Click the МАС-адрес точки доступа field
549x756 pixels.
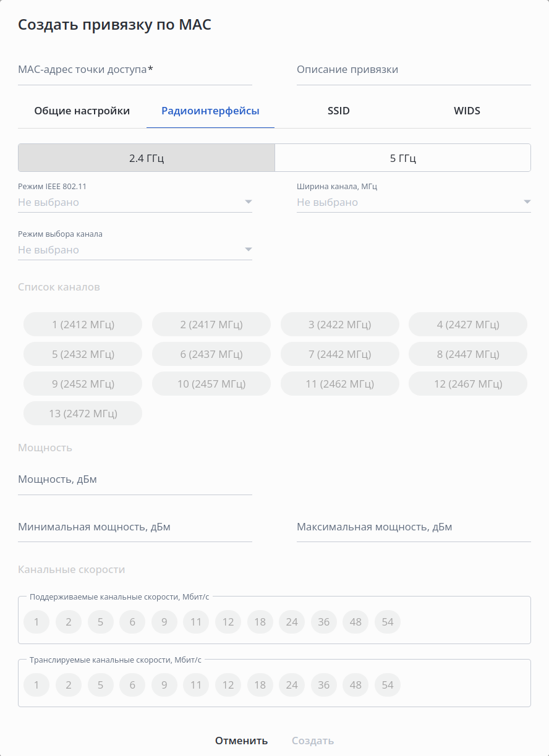tap(135, 70)
